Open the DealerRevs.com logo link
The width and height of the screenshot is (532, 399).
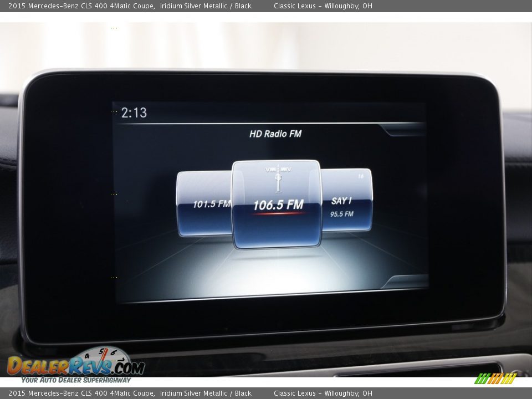click(x=76, y=365)
